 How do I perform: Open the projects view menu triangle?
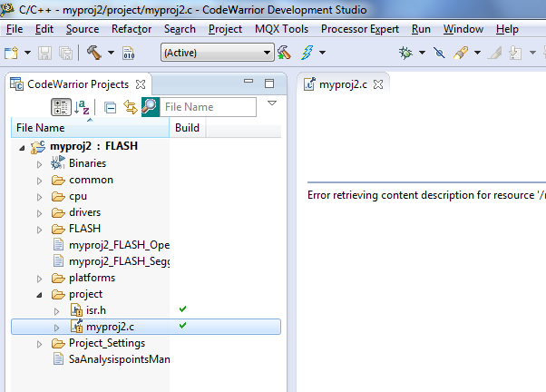pos(272,103)
